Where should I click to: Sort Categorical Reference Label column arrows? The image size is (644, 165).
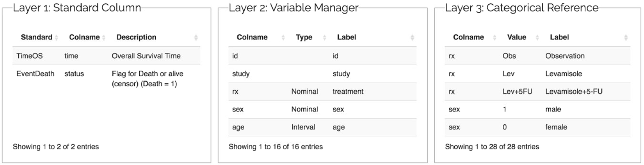626,38
